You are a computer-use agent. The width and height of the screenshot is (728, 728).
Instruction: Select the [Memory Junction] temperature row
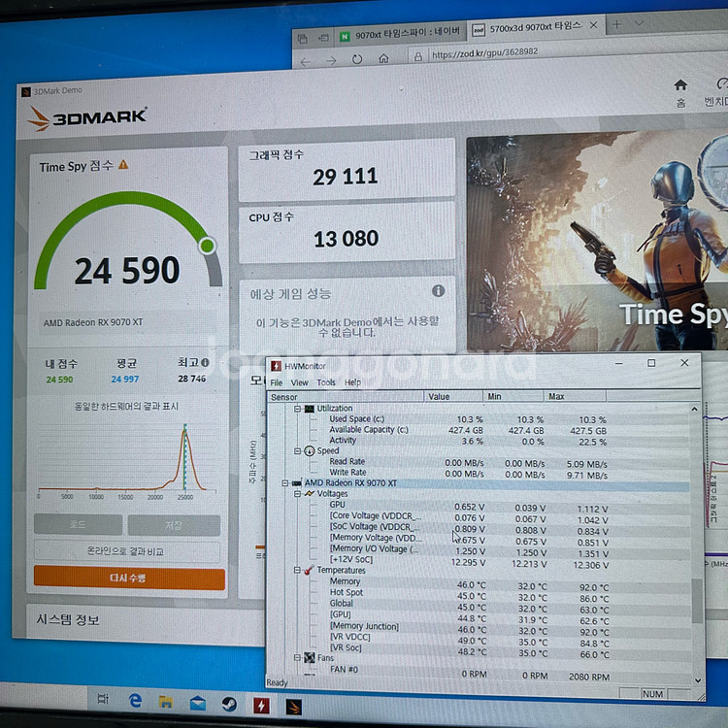tap(469, 627)
